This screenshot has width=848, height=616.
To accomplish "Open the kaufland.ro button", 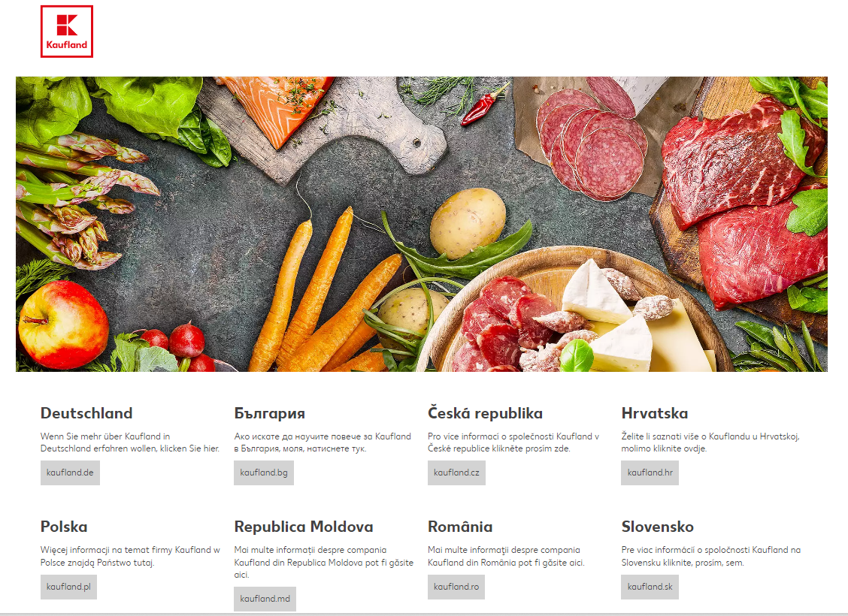I will [456, 587].
